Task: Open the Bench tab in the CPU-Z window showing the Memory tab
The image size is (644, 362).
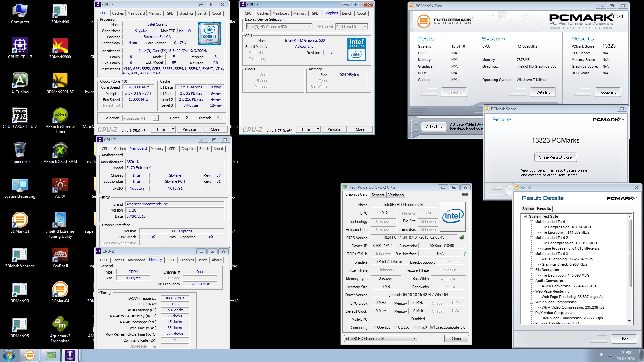Action: pyautogui.click(x=202, y=260)
